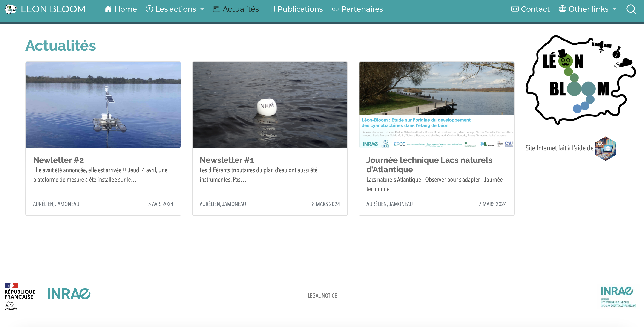Click the INRAE buoy photo thumbnail
The image size is (644, 327).
point(270,105)
